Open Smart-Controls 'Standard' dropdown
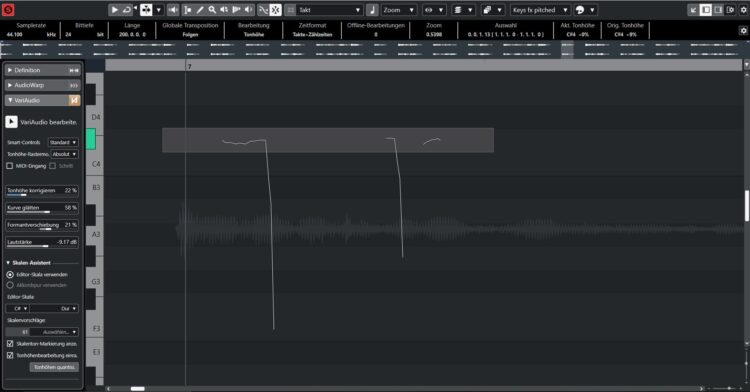 [x=63, y=142]
